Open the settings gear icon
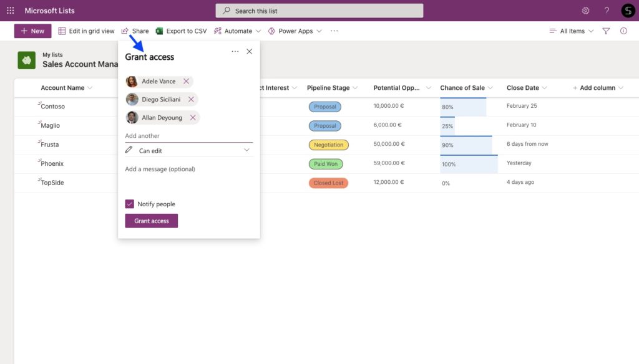 pos(585,11)
